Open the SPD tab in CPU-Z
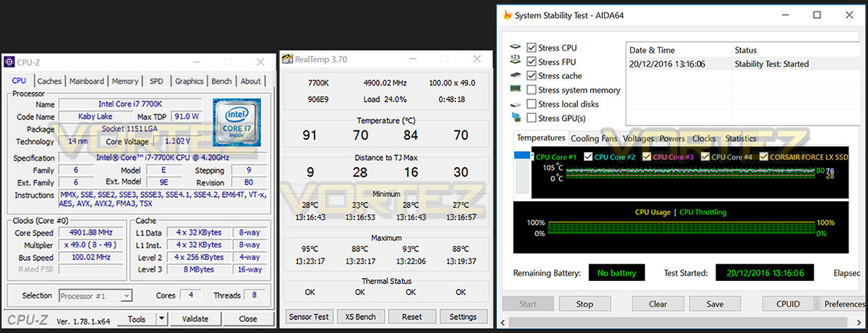 point(156,81)
